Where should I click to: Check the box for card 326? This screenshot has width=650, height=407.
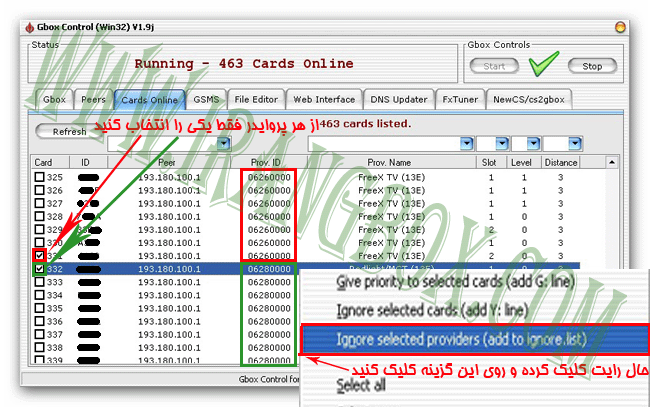pos(39,190)
